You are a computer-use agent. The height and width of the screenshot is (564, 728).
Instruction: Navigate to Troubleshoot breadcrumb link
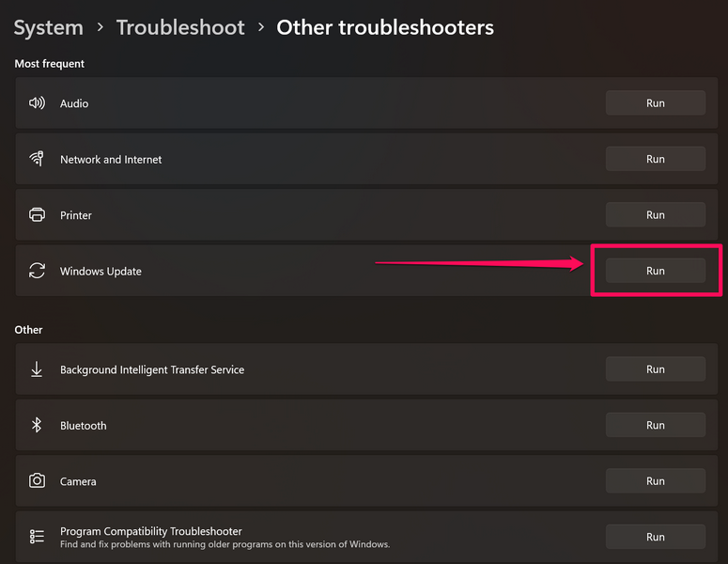tap(180, 28)
